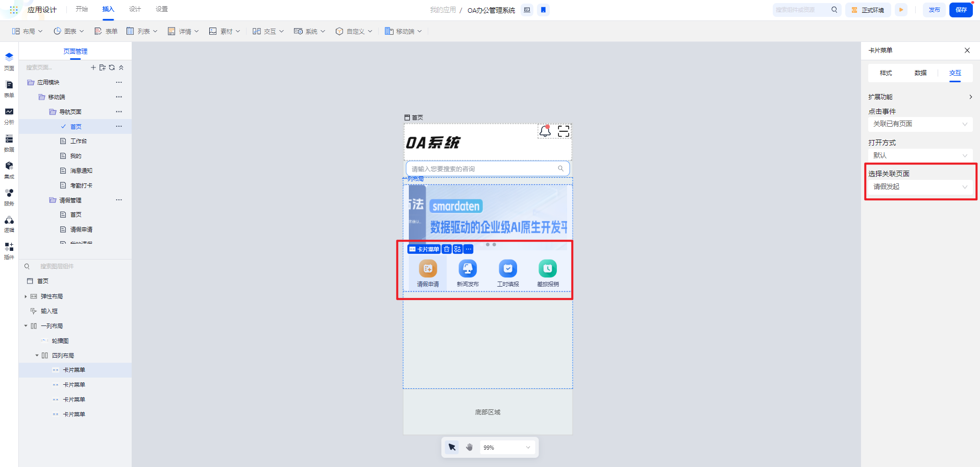980x467 pixels.
Task: Open the 服务 panel in left sidebar
Action: [x=9, y=197]
